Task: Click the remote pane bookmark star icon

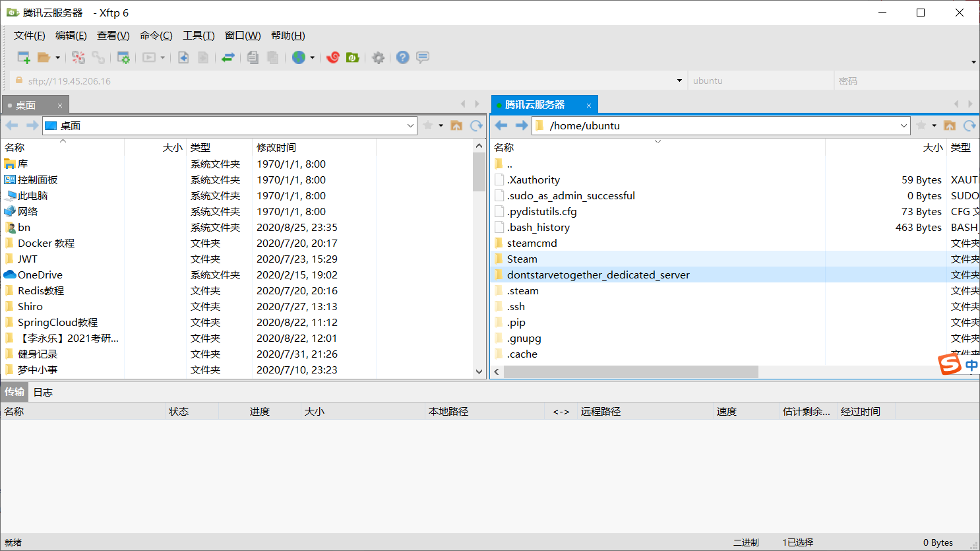Action: [921, 125]
